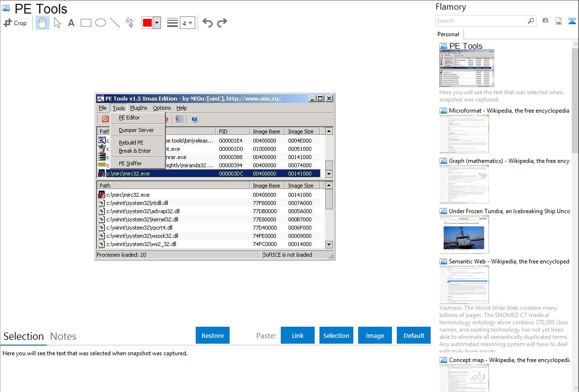Choose PE Editor from the Tools menu
579x392 pixels.
(138, 117)
